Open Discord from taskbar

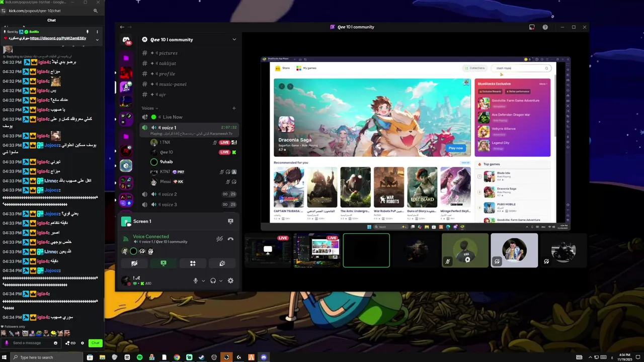click(264, 357)
